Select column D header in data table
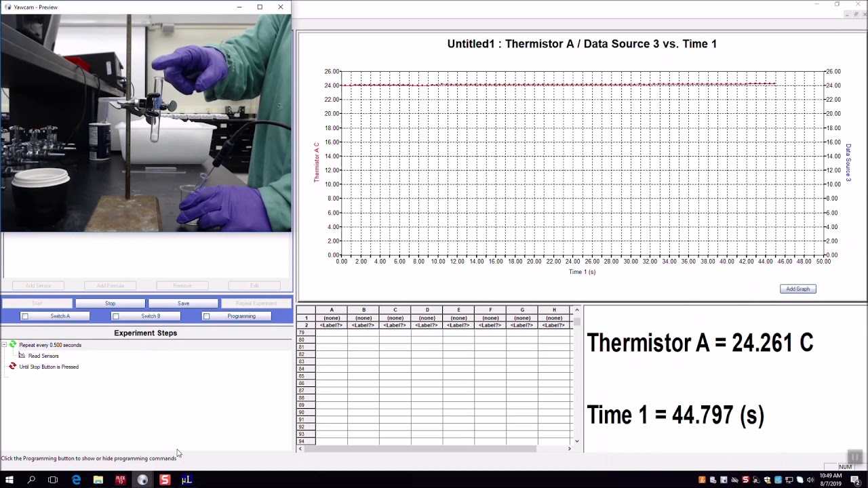868x488 pixels. click(427, 310)
